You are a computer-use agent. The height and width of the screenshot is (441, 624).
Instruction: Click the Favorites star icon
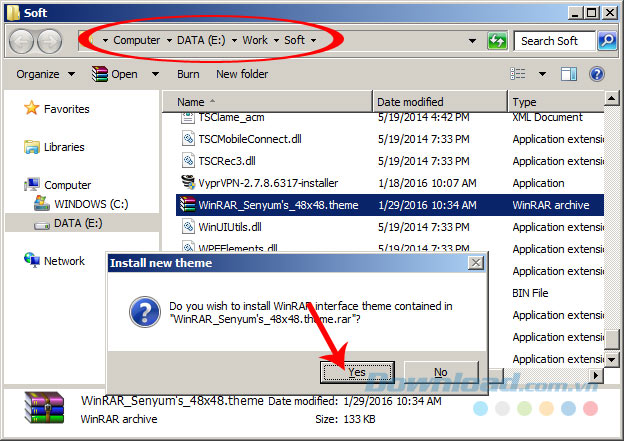click(31, 108)
